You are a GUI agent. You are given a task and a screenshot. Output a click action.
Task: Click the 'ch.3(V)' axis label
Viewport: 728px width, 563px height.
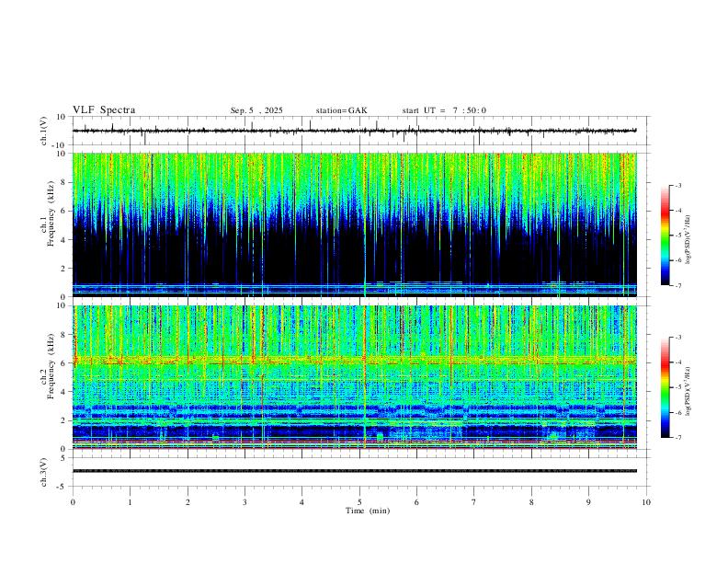[44, 472]
